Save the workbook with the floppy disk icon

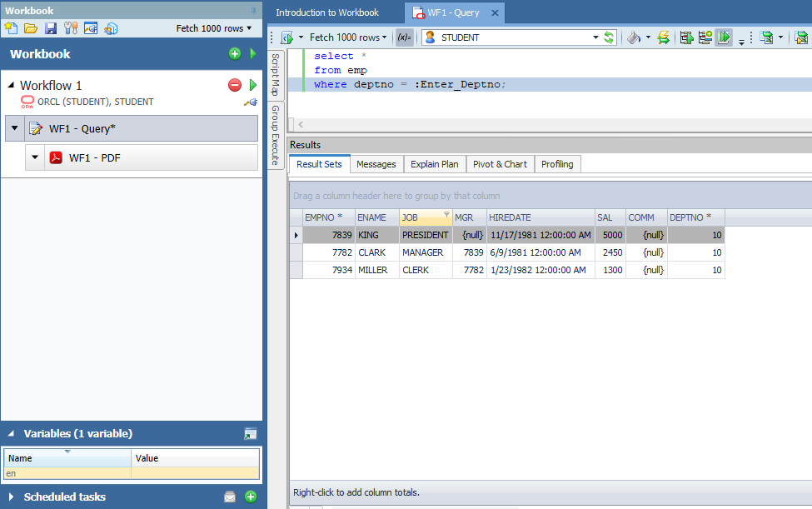click(x=50, y=28)
